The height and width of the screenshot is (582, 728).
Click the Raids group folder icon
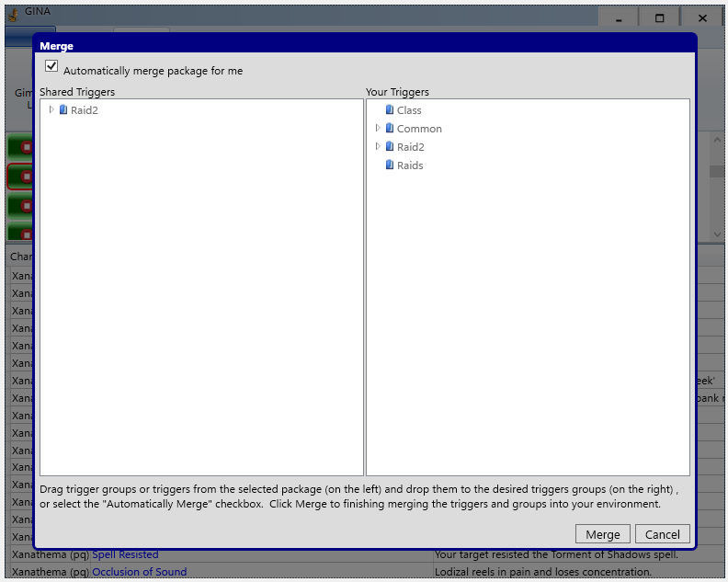[389, 165]
